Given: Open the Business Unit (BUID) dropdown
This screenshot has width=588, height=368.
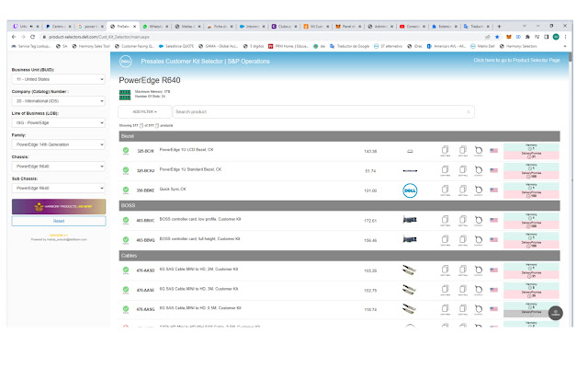Looking at the screenshot, I should pos(58,79).
